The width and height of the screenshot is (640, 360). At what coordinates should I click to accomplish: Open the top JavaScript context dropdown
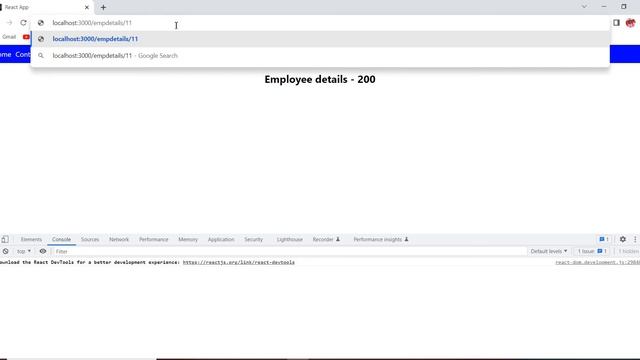click(x=24, y=251)
